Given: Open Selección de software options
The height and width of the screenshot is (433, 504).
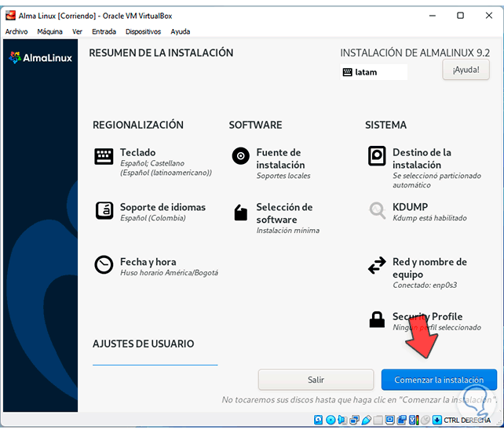Looking at the screenshot, I should click(x=276, y=218).
